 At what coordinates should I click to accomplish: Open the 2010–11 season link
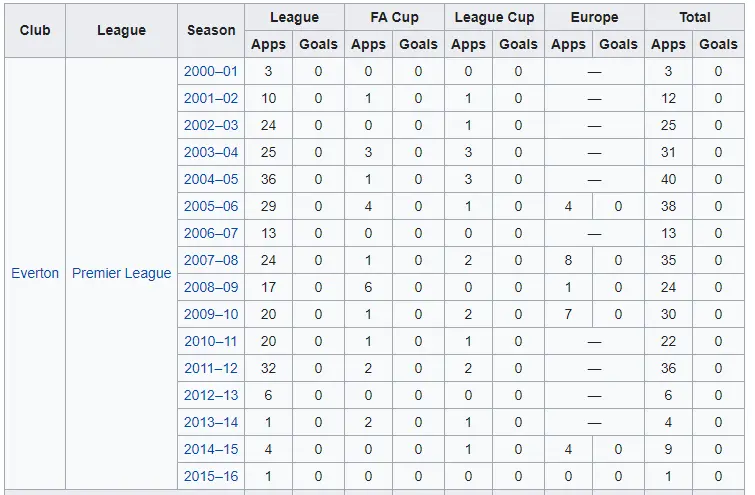click(211, 342)
